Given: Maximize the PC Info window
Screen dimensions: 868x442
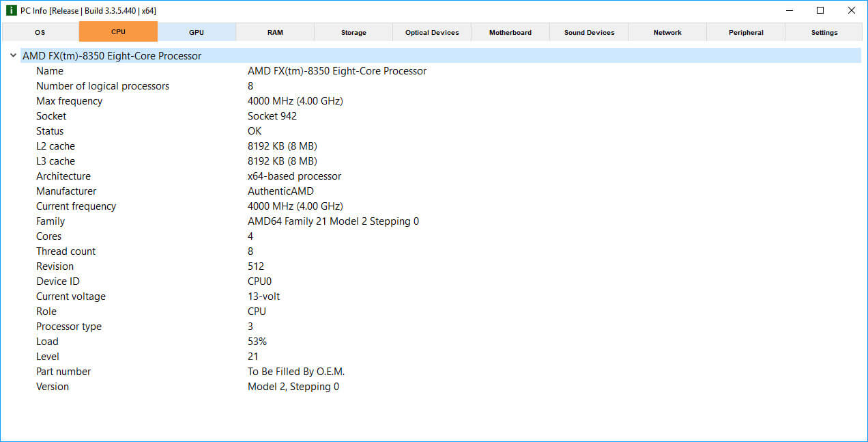Looking at the screenshot, I should (x=820, y=10).
